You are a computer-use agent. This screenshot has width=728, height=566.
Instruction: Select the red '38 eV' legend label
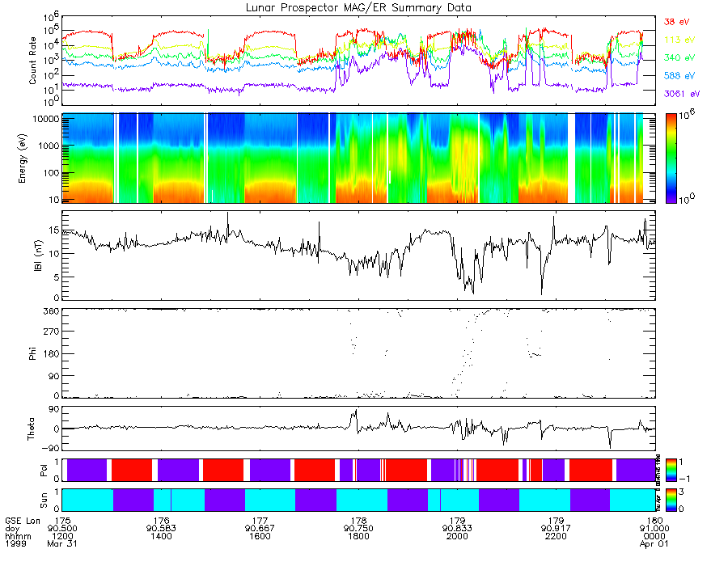click(677, 22)
